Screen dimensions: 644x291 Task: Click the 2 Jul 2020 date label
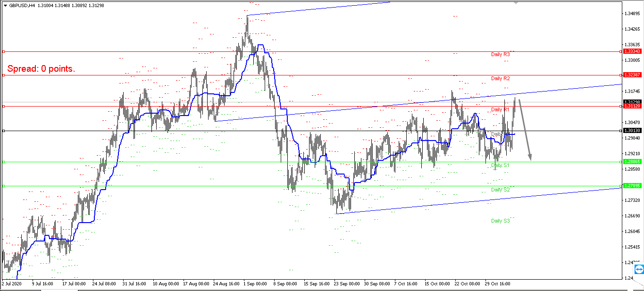[x=11, y=284]
